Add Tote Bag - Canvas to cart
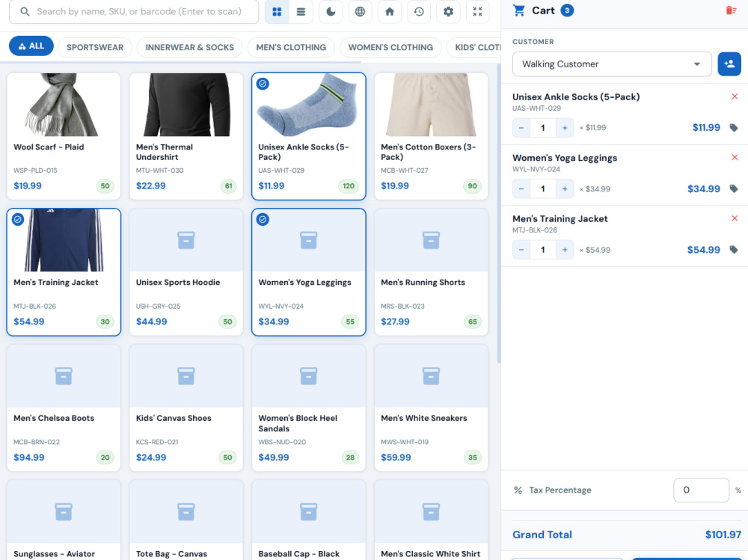This screenshot has width=748, height=560. coord(186,520)
